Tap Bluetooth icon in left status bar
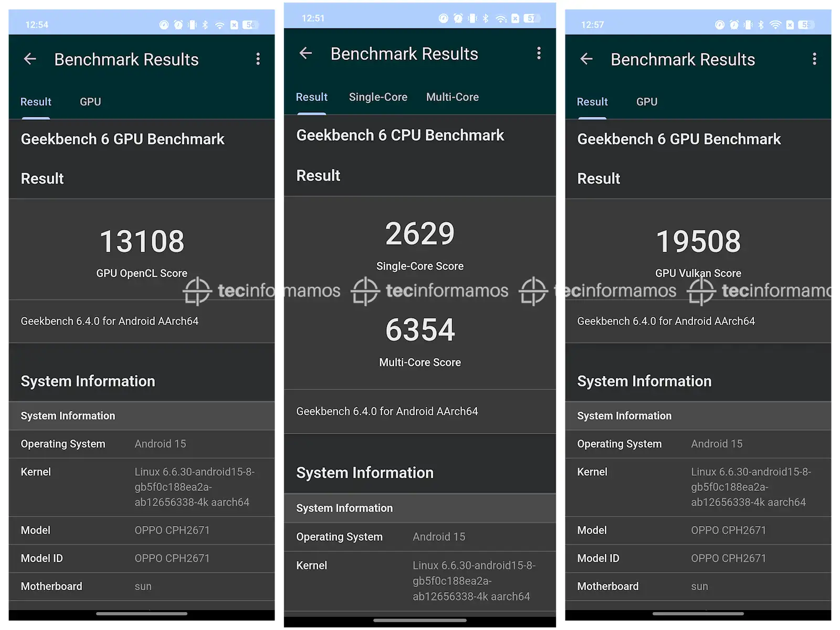The image size is (840, 630). click(x=205, y=25)
